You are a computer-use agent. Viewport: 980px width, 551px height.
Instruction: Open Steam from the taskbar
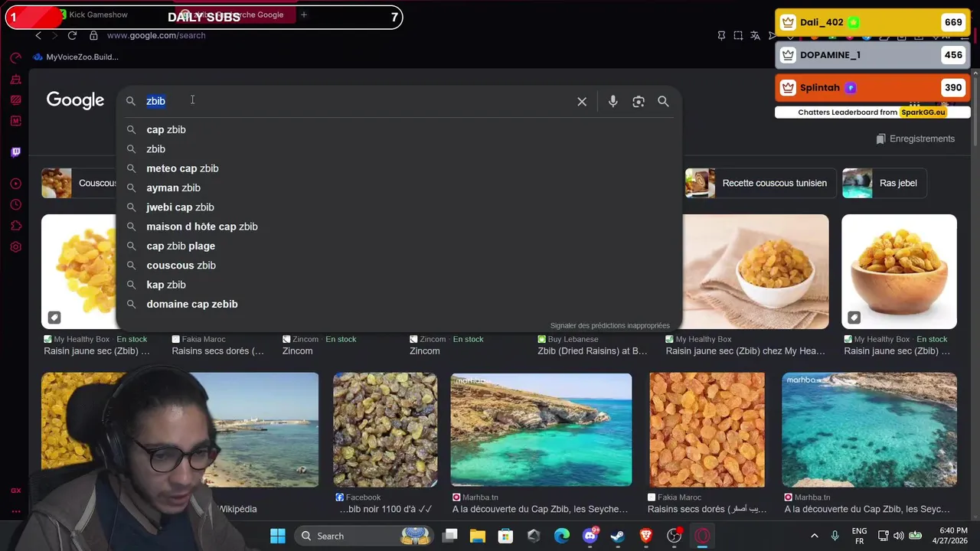tap(618, 536)
